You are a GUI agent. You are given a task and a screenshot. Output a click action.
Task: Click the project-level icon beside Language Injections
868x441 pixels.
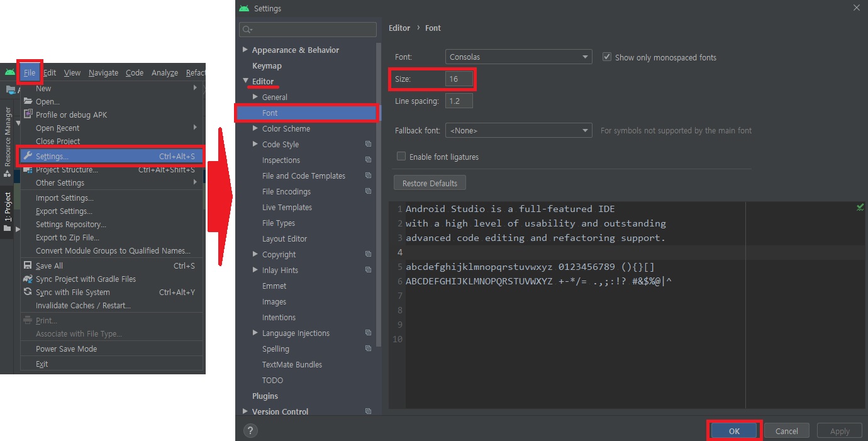pyautogui.click(x=369, y=333)
